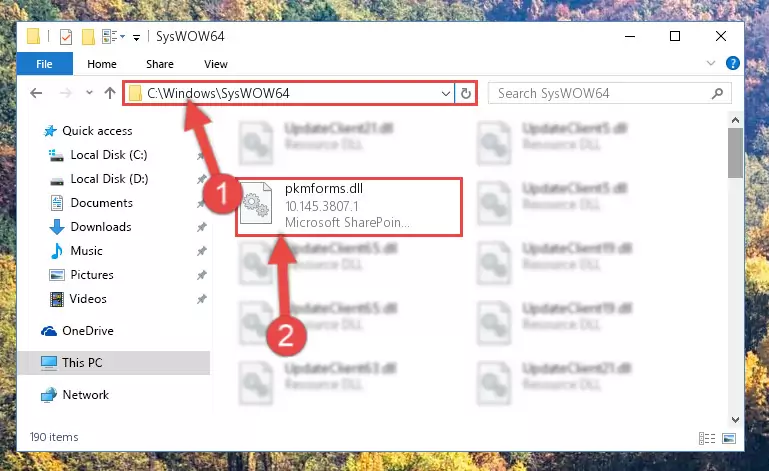Switch to details view layout button
Image resolution: width=769 pixels, height=471 pixels.
(x=707, y=438)
